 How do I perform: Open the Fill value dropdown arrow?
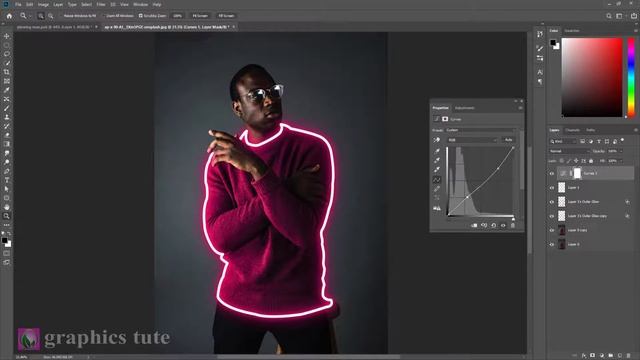click(x=621, y=161)
